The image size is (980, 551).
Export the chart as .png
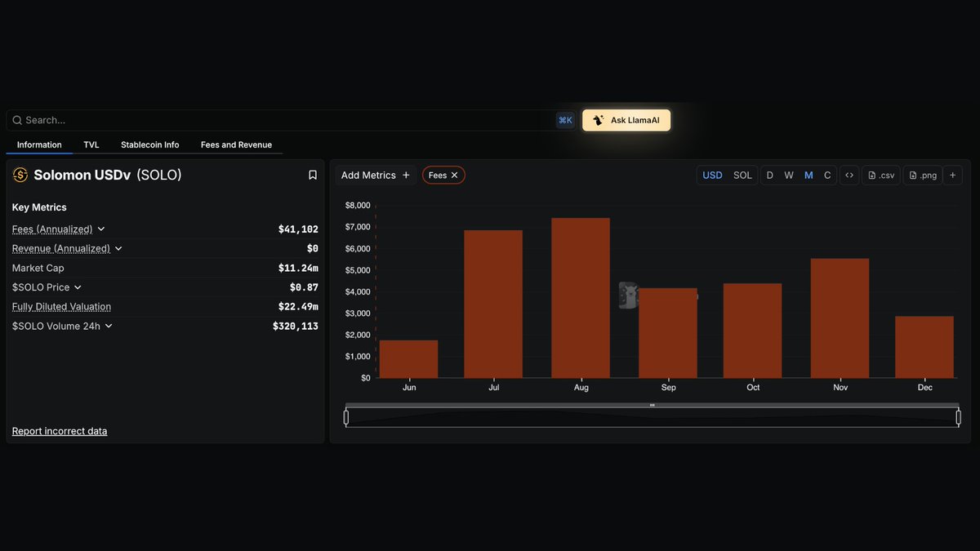tap(923, 176)
